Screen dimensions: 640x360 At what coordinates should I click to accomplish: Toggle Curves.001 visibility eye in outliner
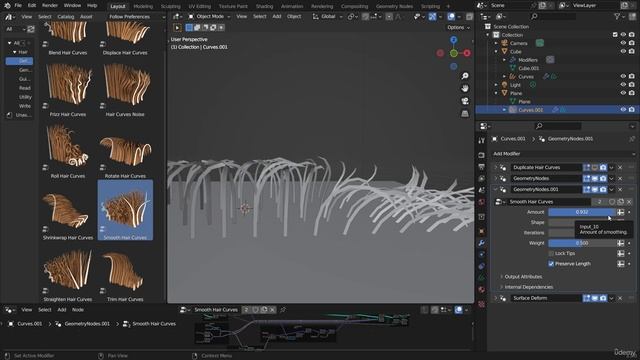[x=623, y=110]
